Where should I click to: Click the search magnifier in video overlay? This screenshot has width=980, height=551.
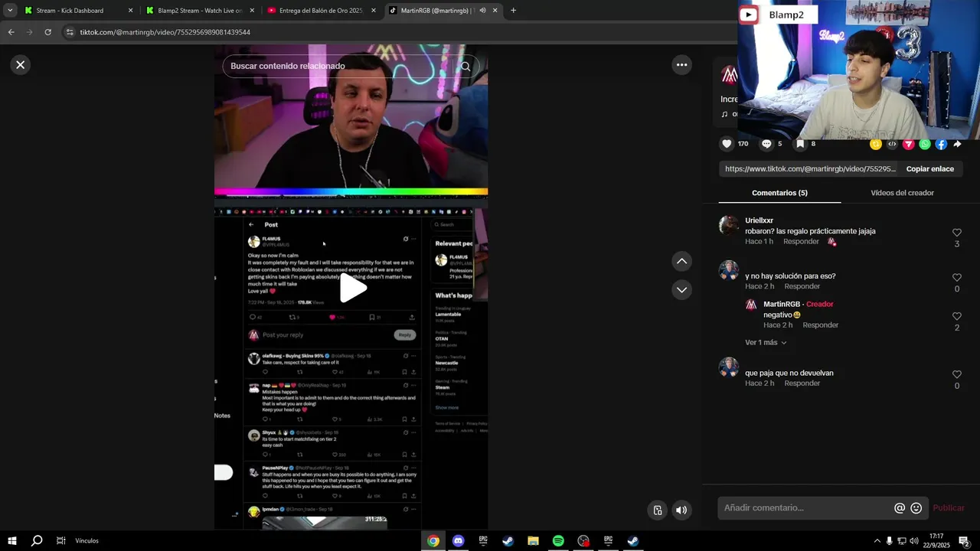(x=465, y=66)
